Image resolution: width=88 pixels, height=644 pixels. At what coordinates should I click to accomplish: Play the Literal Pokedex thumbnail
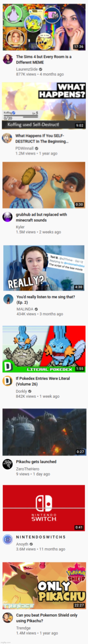pyautogui.click(x=44, y=349)
